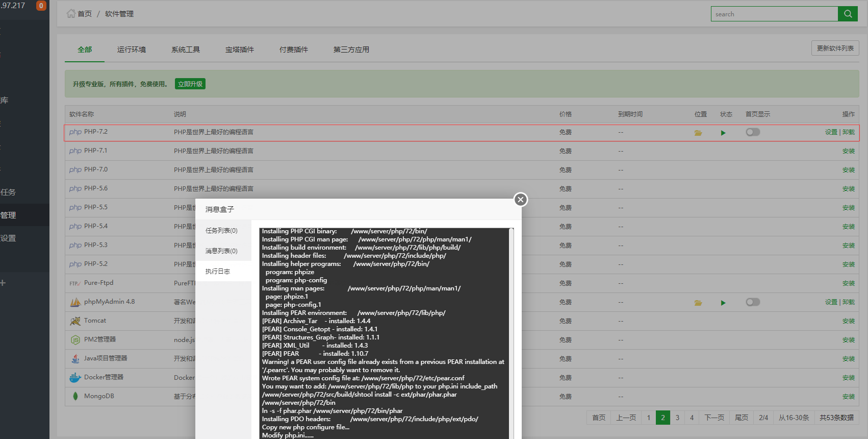Click 设置 link for phpMyAdmin 4.8
This screenshot has width=868, height=439.
pos(831,302)
